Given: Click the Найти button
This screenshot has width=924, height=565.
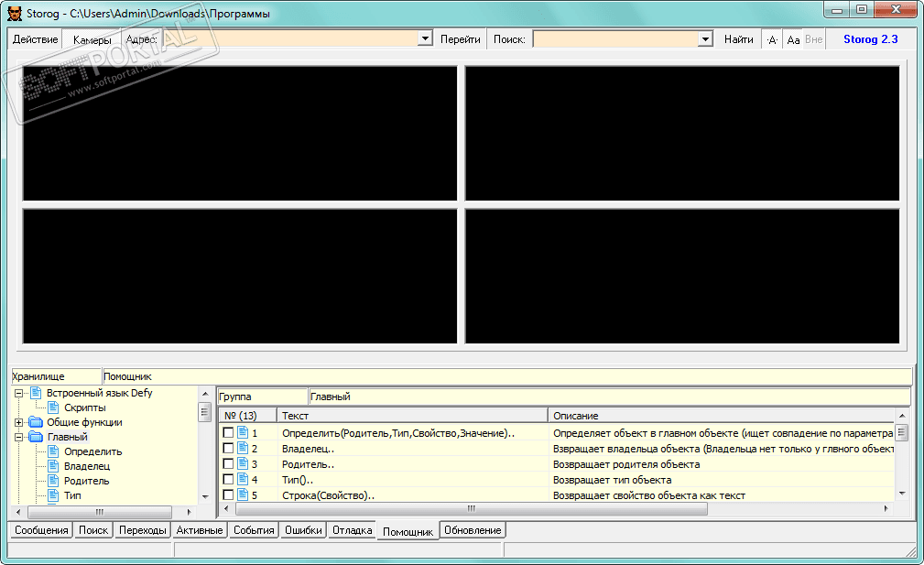Looking at the screenshot, I should 738,39.
